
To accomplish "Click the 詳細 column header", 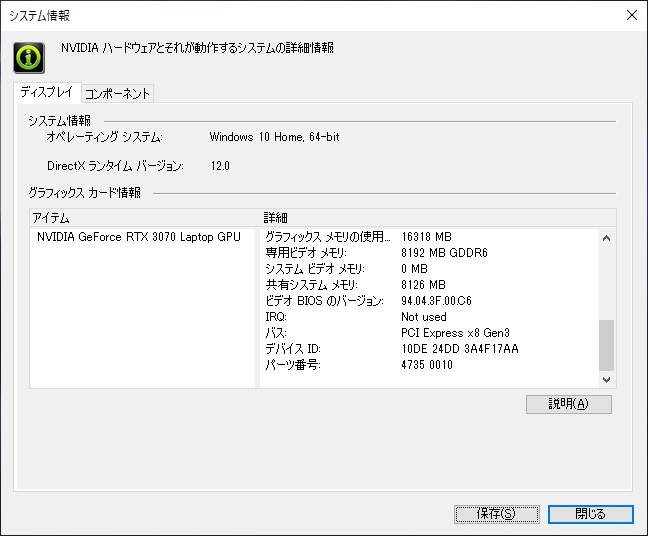I will pyautogui.click(x=437, y=218).
